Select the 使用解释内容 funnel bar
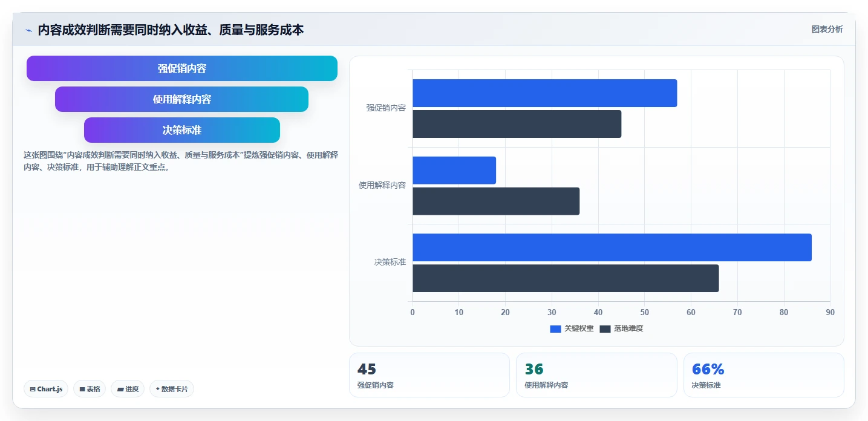The height and width of the screenshot is (421, 868). point(181,99)
